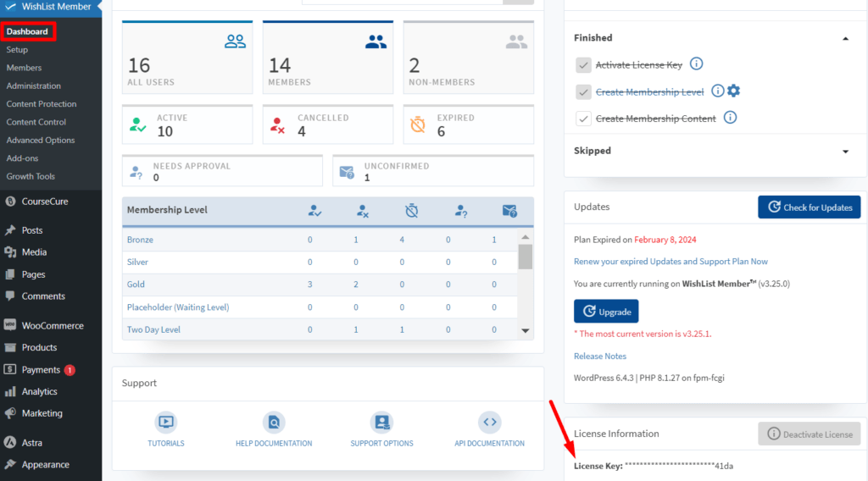Click the Astra sidebar icon
The width and height of the screenshot is (868, 481).
click(x=10, y=442)
